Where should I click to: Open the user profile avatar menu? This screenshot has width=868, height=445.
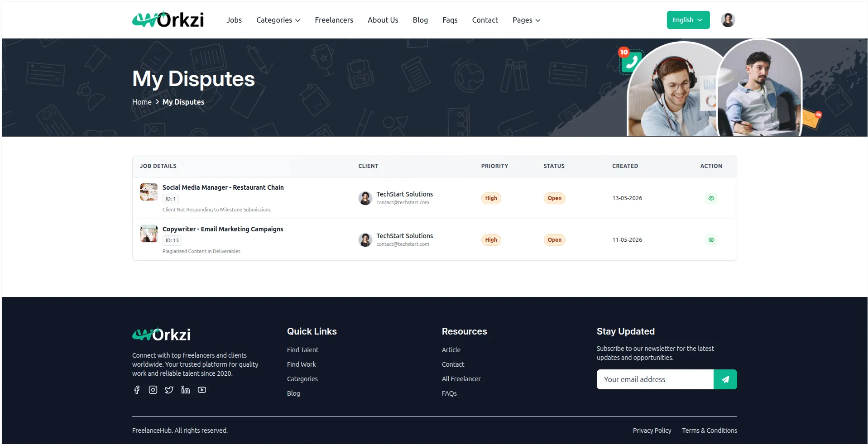coord(728,20)
